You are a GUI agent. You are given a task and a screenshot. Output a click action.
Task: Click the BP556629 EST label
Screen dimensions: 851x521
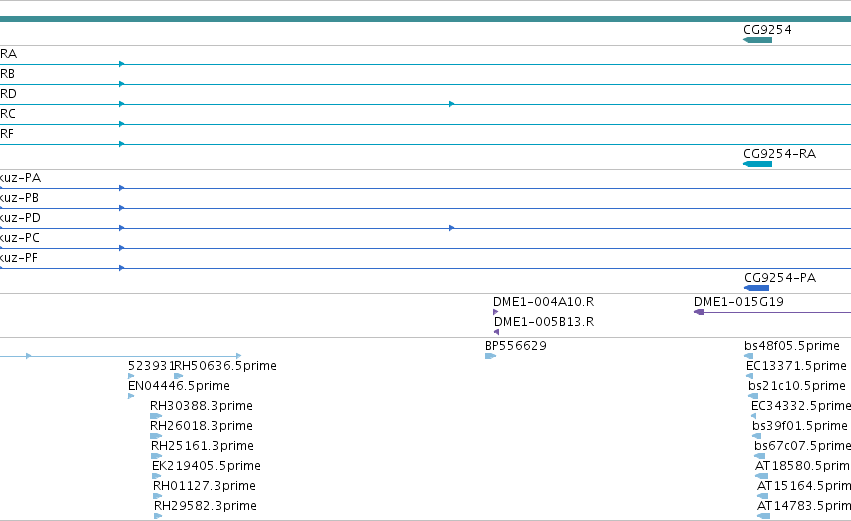tap(516, 346)
